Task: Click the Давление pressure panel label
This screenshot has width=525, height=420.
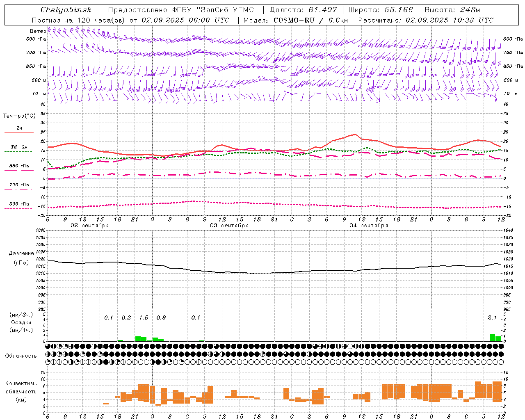Action: [x=21, y=253]
